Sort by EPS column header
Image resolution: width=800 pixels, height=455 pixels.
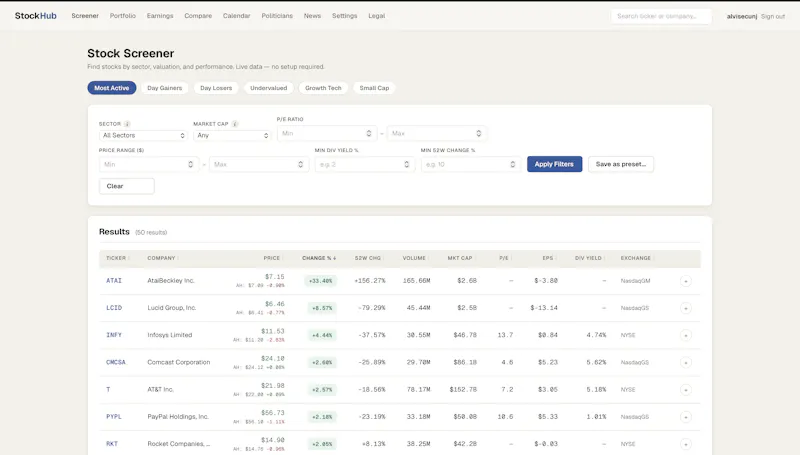[549, 258]
